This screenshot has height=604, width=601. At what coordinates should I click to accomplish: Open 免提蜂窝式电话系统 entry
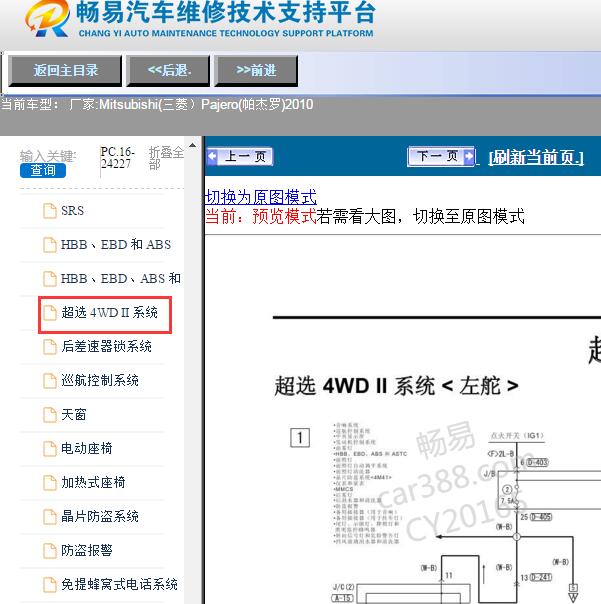coord(119,584)
